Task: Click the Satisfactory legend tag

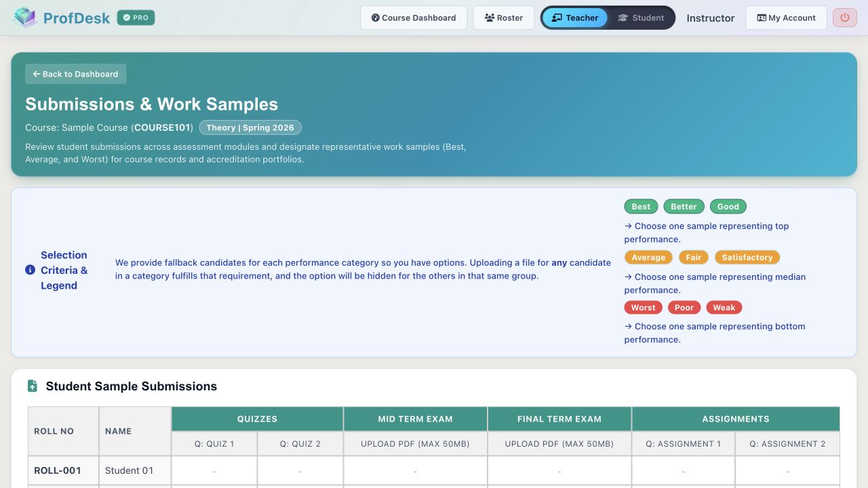Action: point(747,258)
